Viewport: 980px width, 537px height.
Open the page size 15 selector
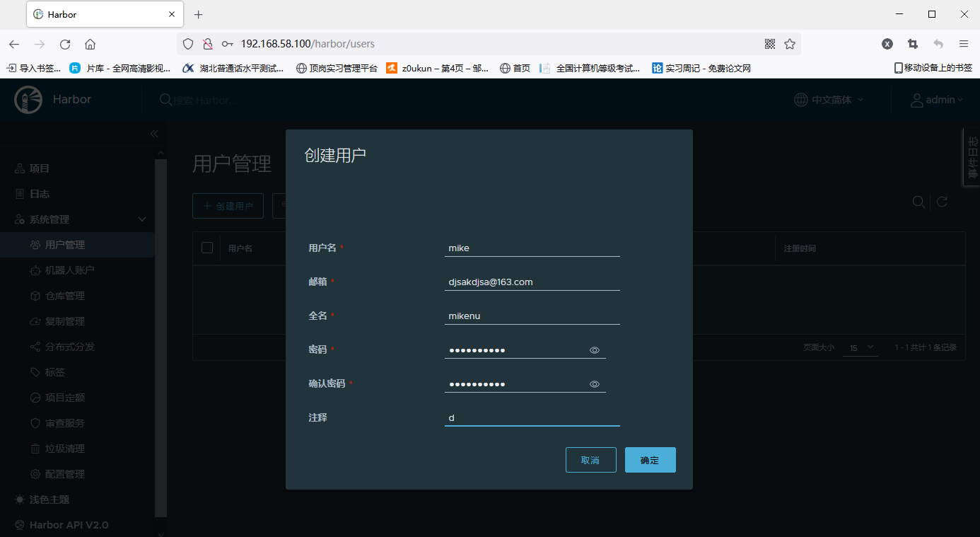pyautogui.click(x=860, y=347)
